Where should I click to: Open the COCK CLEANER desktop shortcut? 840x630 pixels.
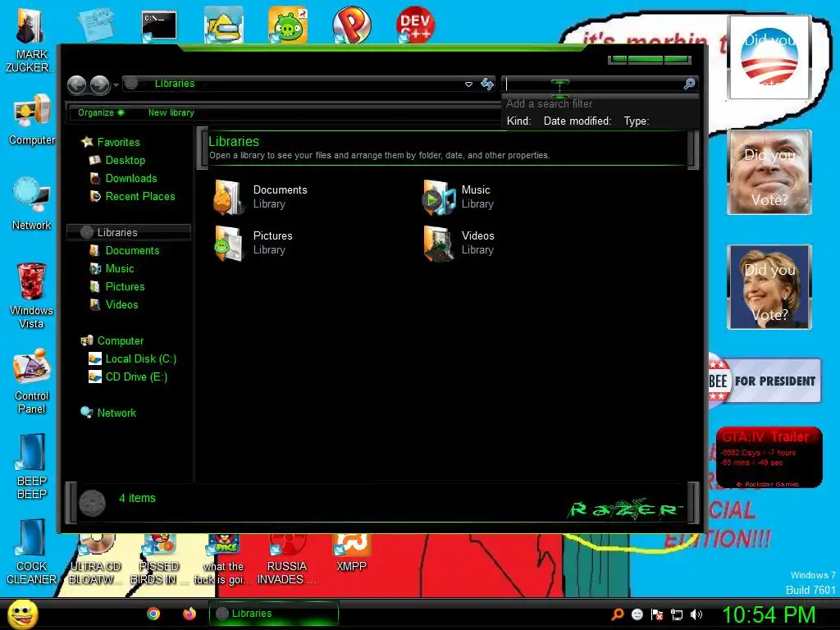pos(32,552)
